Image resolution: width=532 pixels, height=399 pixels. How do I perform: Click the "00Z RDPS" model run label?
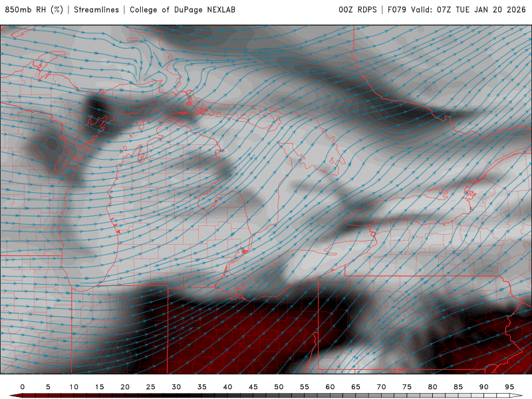click(x=358, y=9)
